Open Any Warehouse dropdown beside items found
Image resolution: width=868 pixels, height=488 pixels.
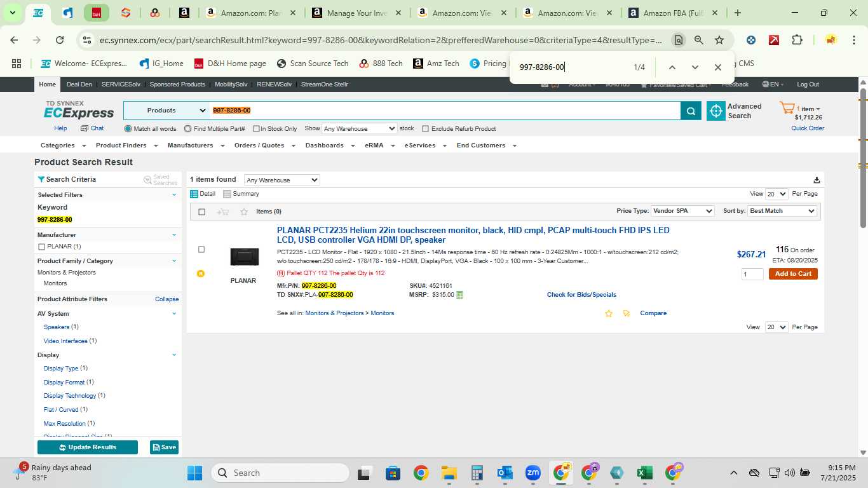281,180
